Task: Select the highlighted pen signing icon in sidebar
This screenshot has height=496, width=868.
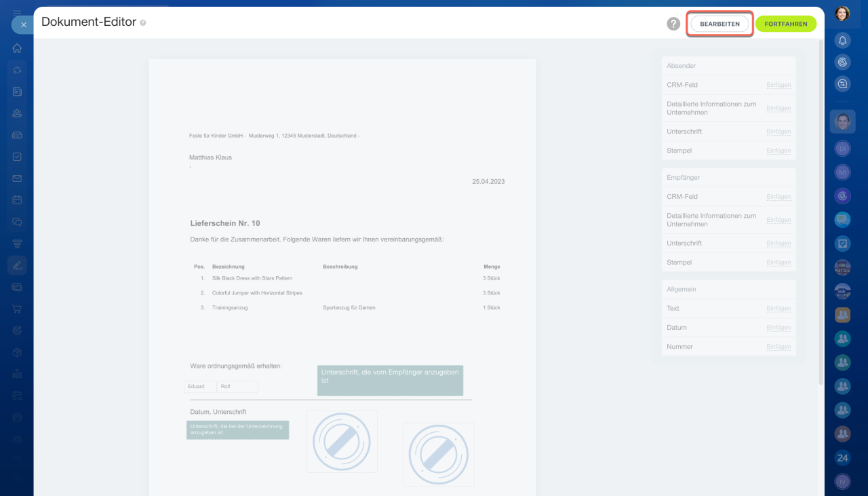Action: point(17,265)
